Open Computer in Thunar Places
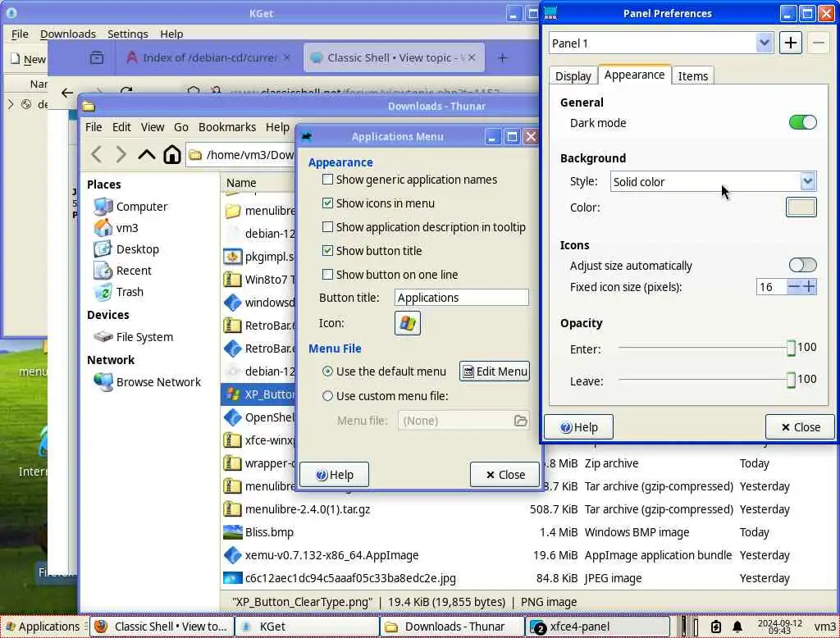Screen dimensions: 840x638 pos(141,207)
